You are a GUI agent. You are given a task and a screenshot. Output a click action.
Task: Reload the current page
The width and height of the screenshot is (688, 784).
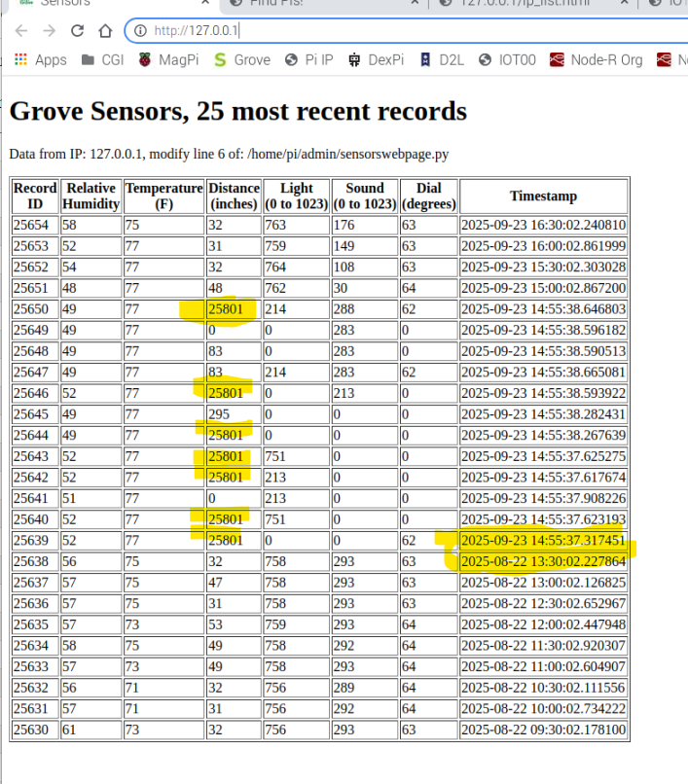click(77, 31)
